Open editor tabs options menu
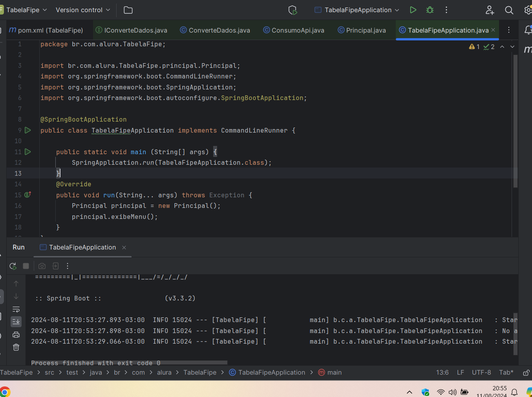532x397 pixels. tap(509, 30)
